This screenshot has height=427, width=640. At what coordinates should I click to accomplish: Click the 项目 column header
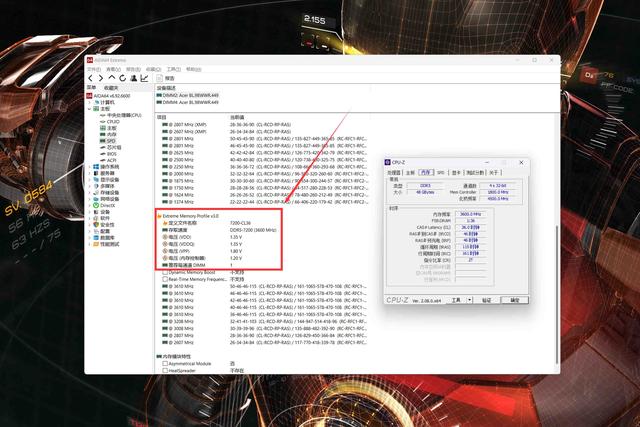tap(162, 117)
